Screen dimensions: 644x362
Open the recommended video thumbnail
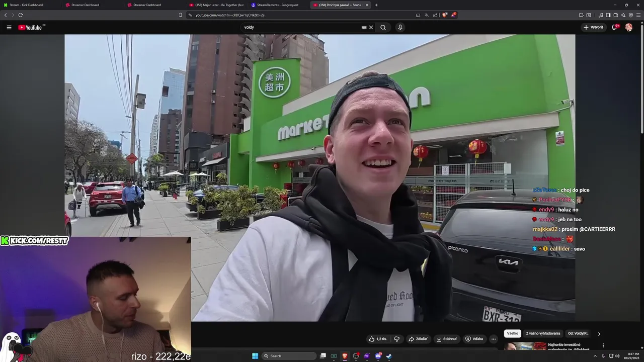pos(525,346)
